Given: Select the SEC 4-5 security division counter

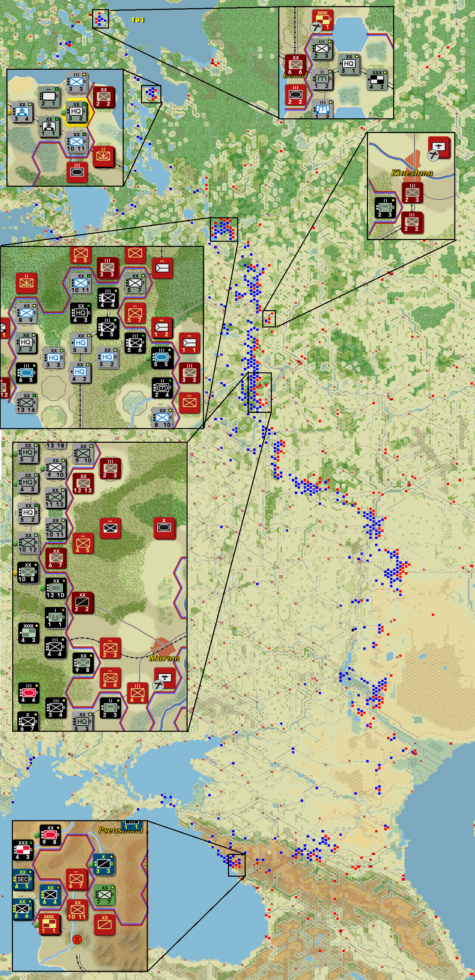Looking at the screenshot, I should [22, 879].
